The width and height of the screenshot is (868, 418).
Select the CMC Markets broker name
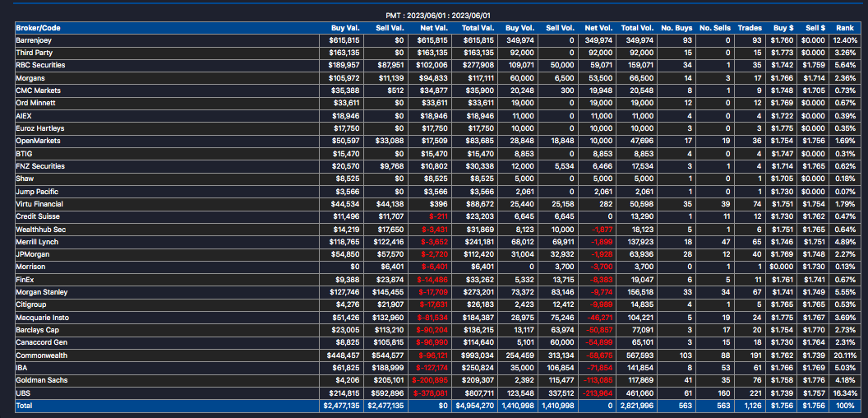click(36, 91)
